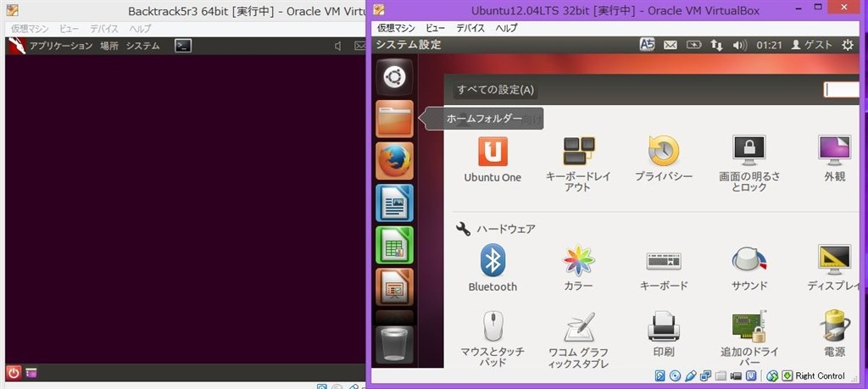
Task: Focus the System Settings search field
Action: (842, 90)
